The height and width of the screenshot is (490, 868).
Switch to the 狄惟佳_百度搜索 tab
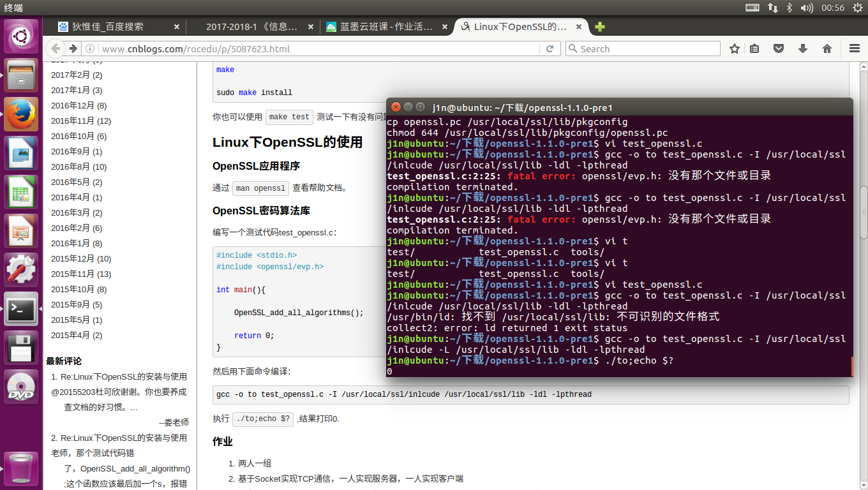click(119, 27)
